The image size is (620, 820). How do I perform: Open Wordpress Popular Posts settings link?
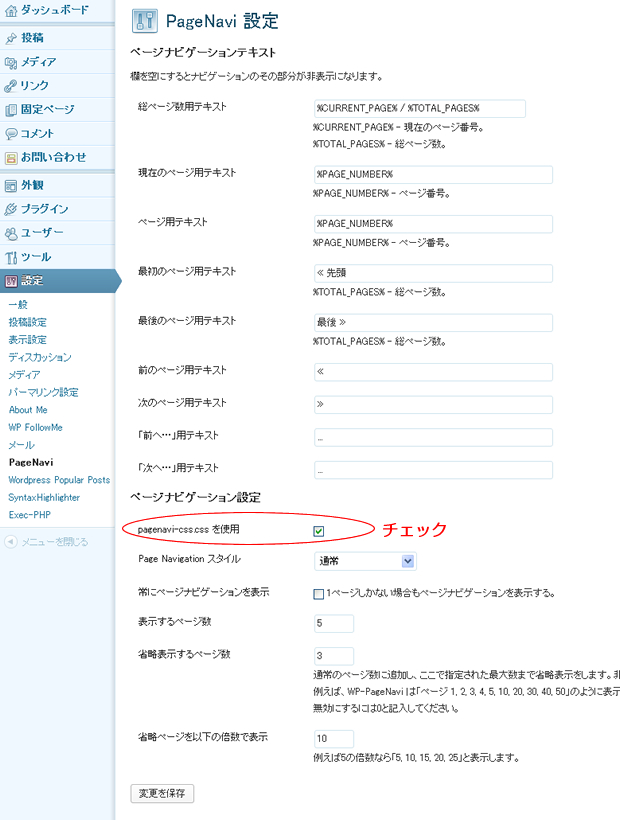coord(59,480)
